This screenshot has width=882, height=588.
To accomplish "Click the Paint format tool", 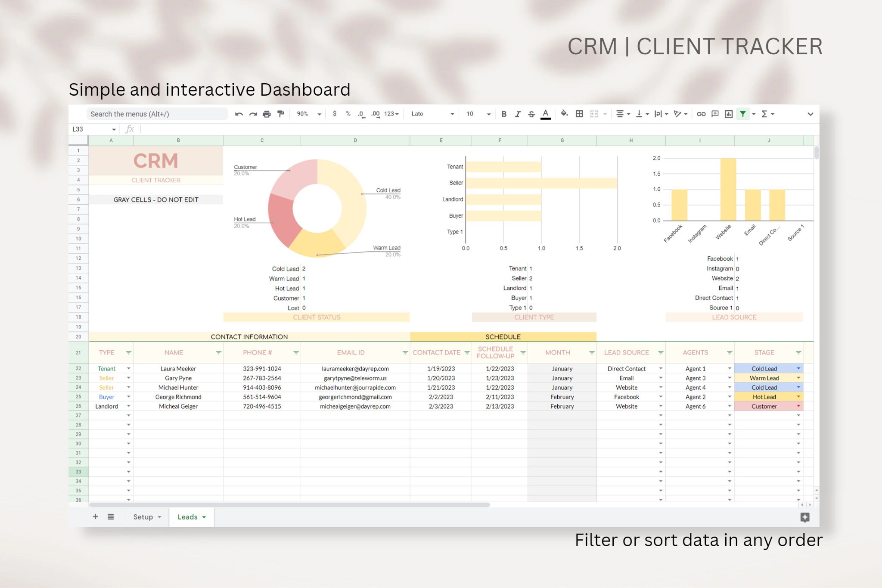I will coord(280,114).
